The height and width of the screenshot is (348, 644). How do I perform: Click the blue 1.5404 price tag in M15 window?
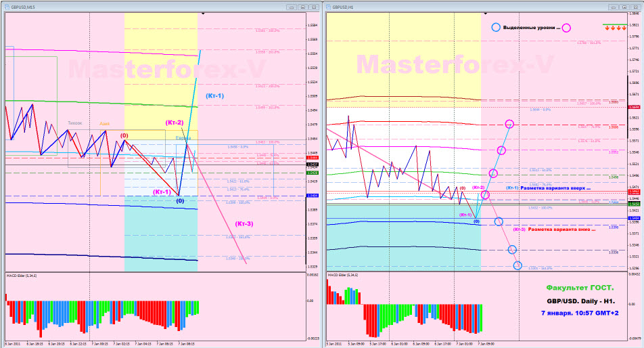pos(312,196)
